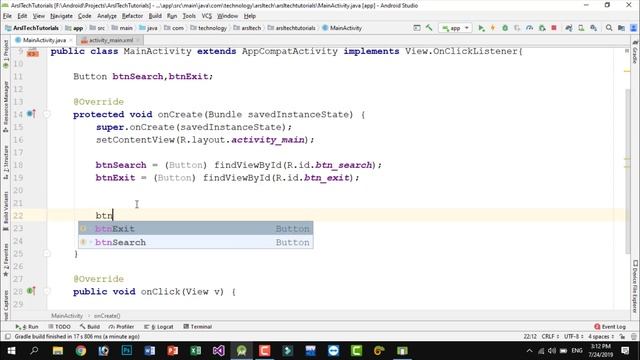Change the CRLF line separator setting
The width and height of the screenshot is (640, 360).
[550, 336]
